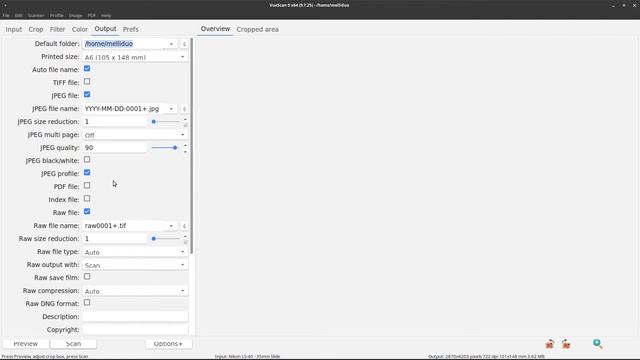Rotate the image left with the toolbar icon
640x360 pixels.
550,344
